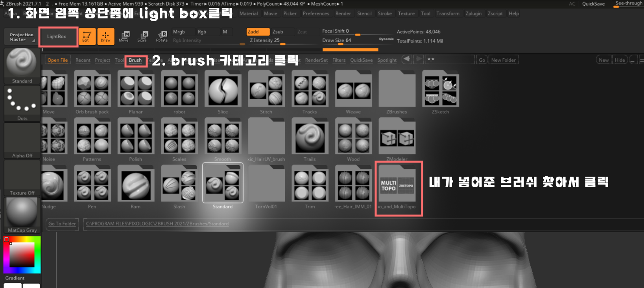Click the LightBox New button
This screenshot has width=644, height=288.
(603, 60)
